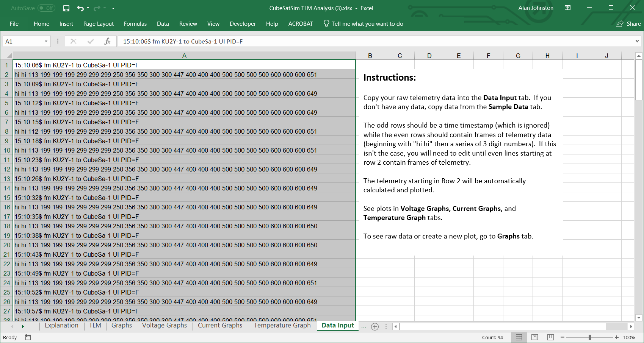
Task: Click the 100% zoom level
Action: (x=629, y=337)
